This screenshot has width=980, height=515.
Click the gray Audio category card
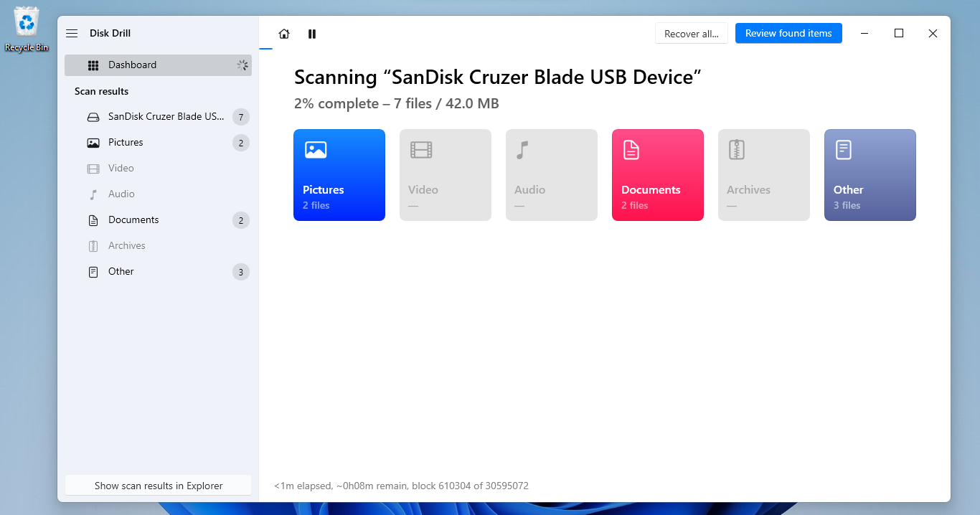pos(552,175)
